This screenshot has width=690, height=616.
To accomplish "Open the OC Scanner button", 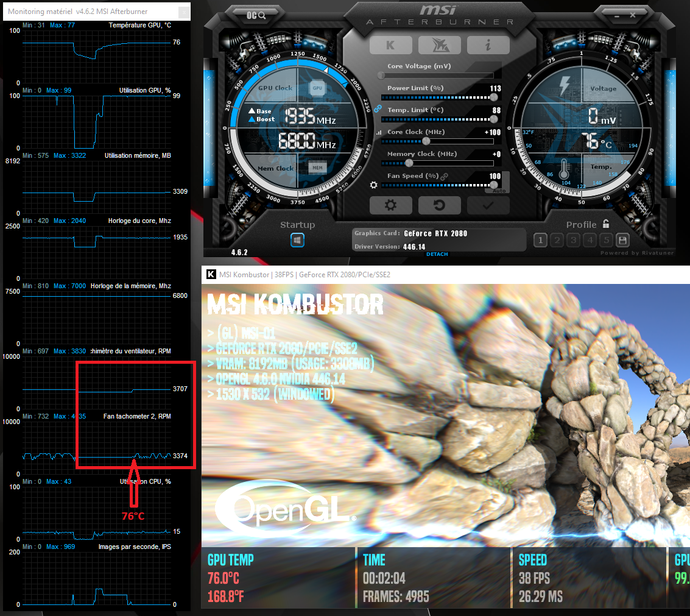I will [256, 15].
